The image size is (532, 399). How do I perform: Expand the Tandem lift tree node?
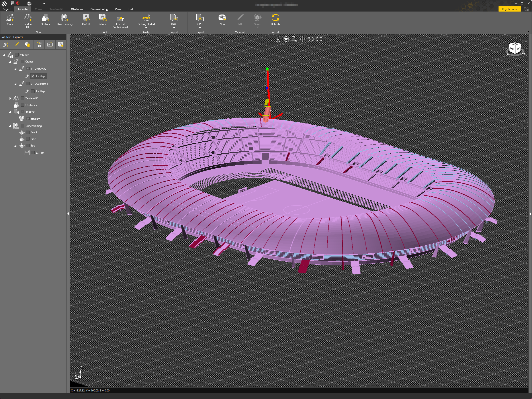coord(10,98)
